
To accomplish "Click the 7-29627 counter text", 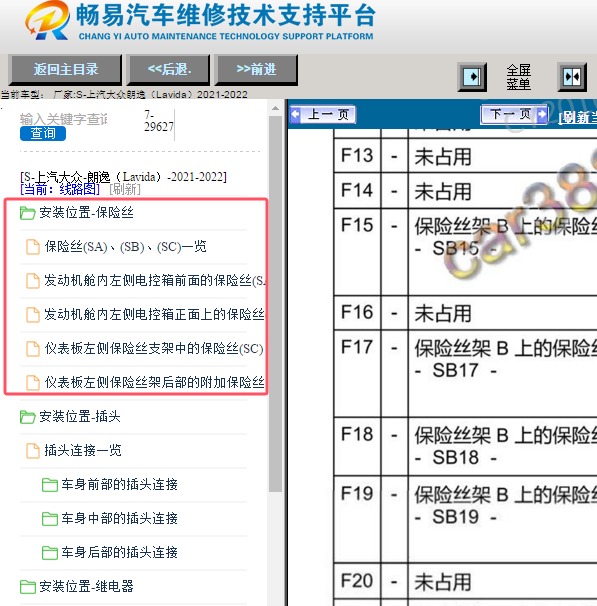I will coord(158,121).
